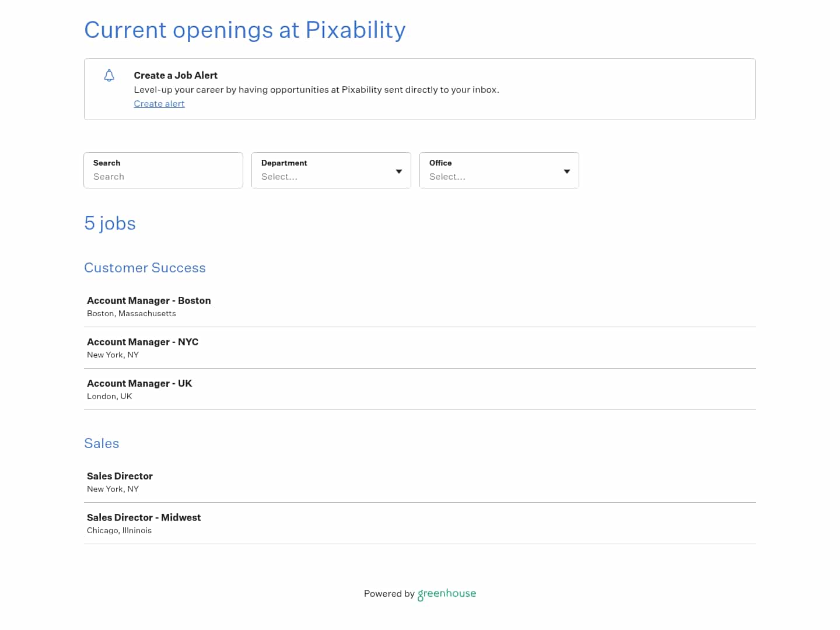
Task: Click the 'Chicago, Illinois' location text
Action: point(119,530)
